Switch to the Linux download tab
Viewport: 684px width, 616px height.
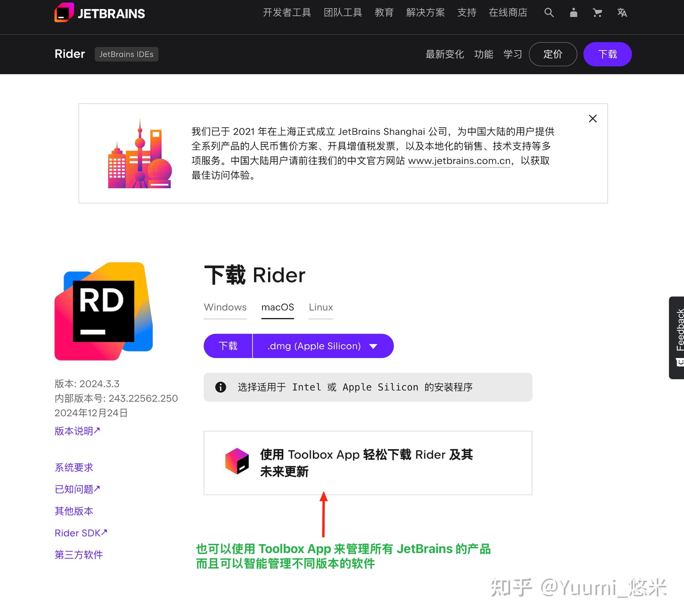point(320,307)
